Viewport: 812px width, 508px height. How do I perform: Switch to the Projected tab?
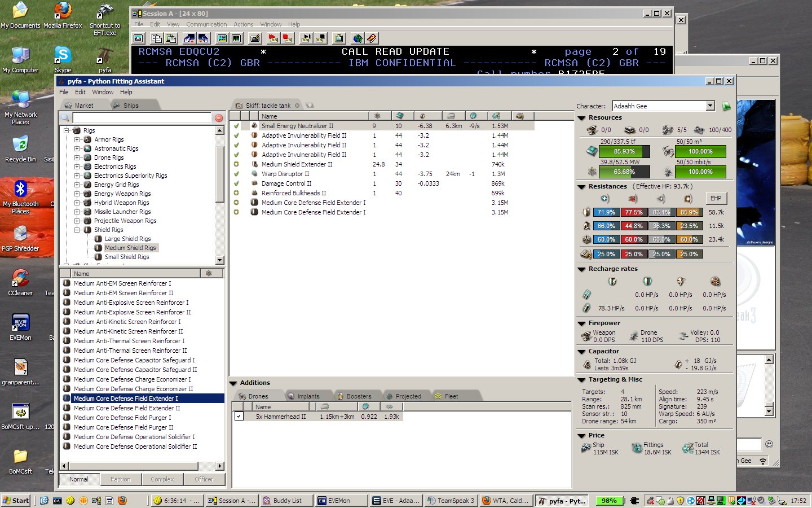pos(408,396)
